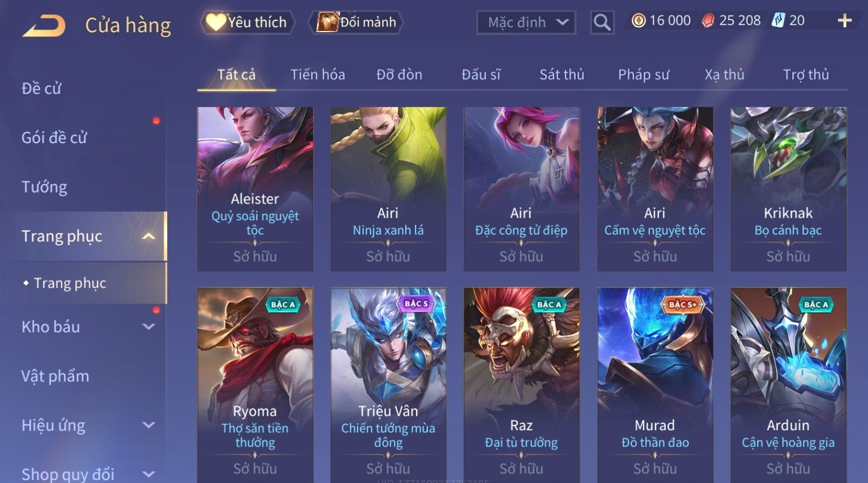Open the search magnifier icon
The width and height of the screenshot is (868, 483).
tap(602, 23)
